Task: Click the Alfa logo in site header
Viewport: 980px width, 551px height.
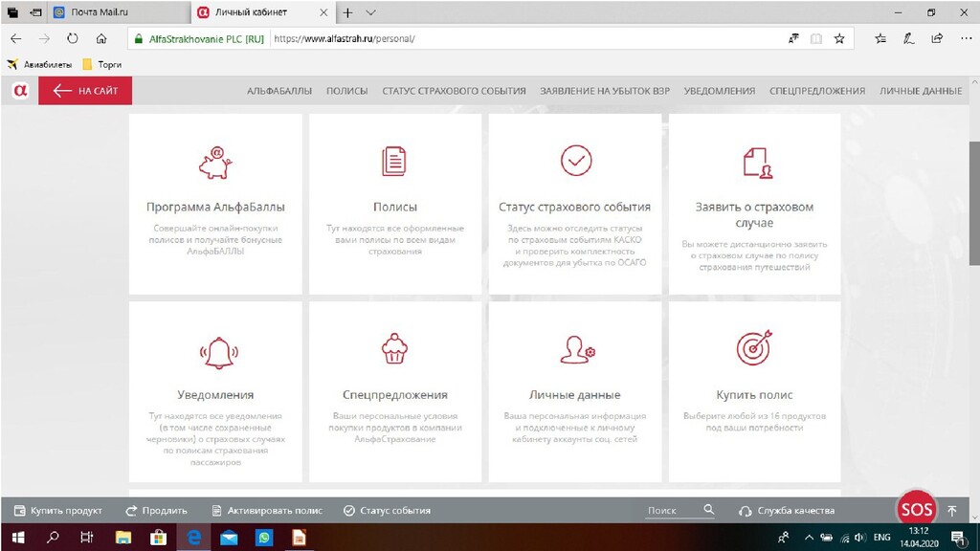Action: coord(20,91)
